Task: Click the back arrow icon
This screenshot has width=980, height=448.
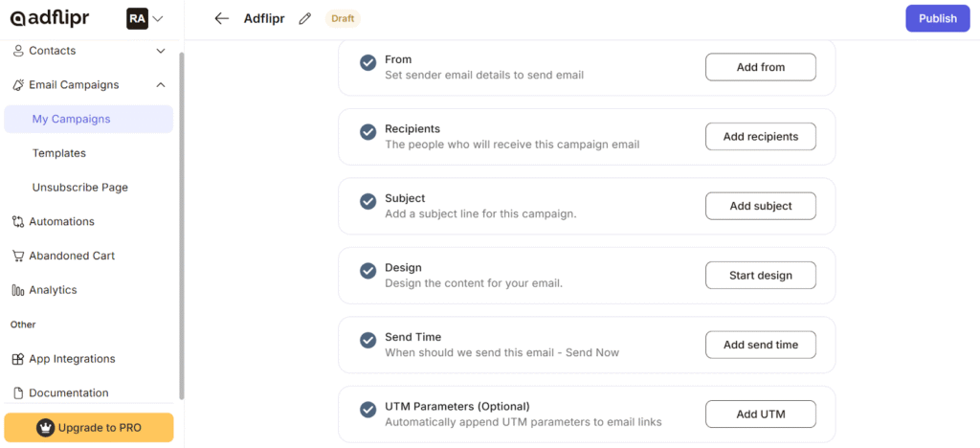Action: pyautogui.click(x=222, y=18)
